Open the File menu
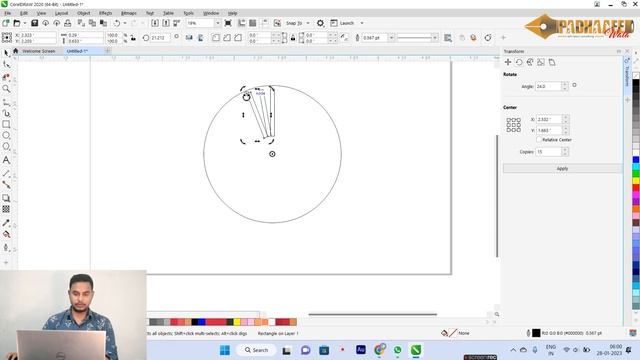This screenshot has height=360, width=640. [x=7, y=13]
